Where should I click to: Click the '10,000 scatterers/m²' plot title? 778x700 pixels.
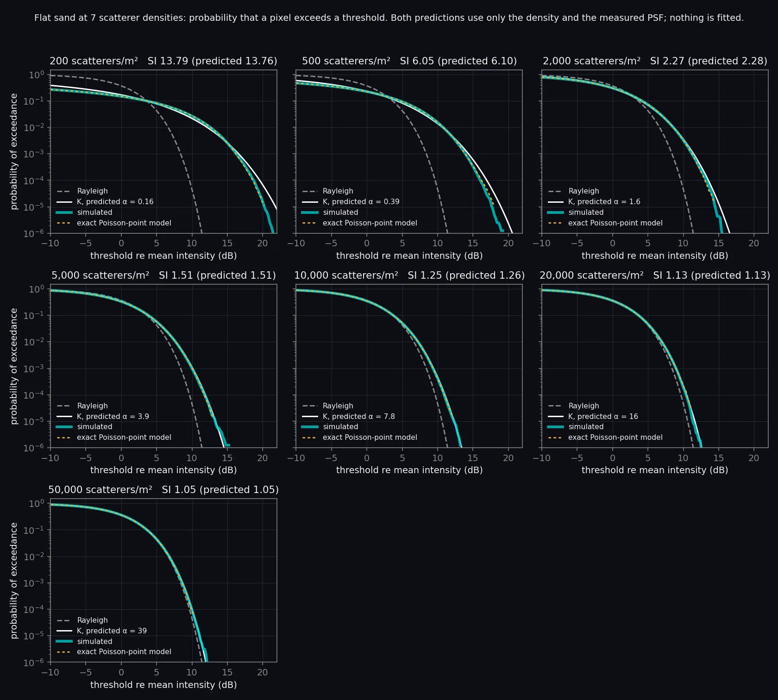(409, 275)
